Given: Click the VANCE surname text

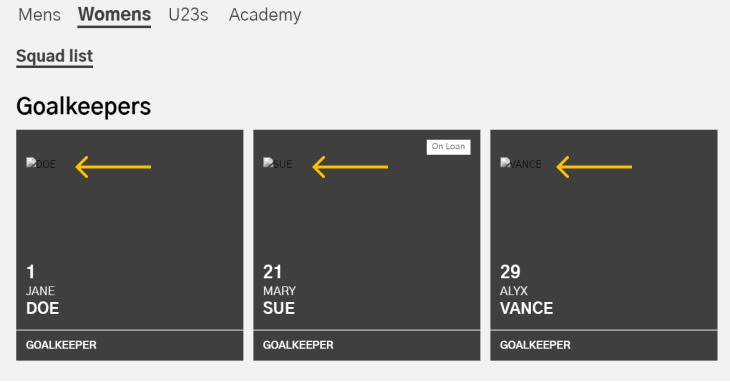Looking at the screenshot, I should pyautogui.click(x=527, y=308).
